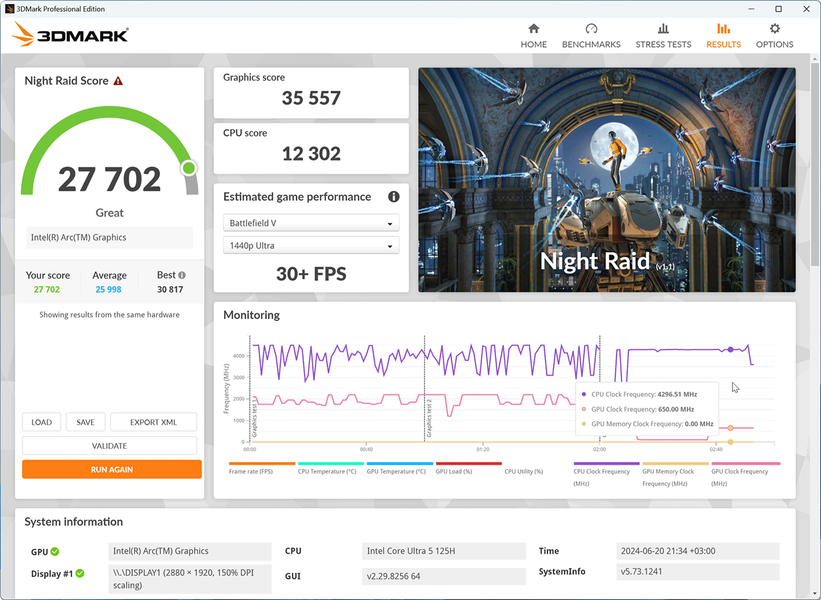Screen dimensions: 821x600
Task: Click the EXPORT XML button
Action: pos(153,422)
